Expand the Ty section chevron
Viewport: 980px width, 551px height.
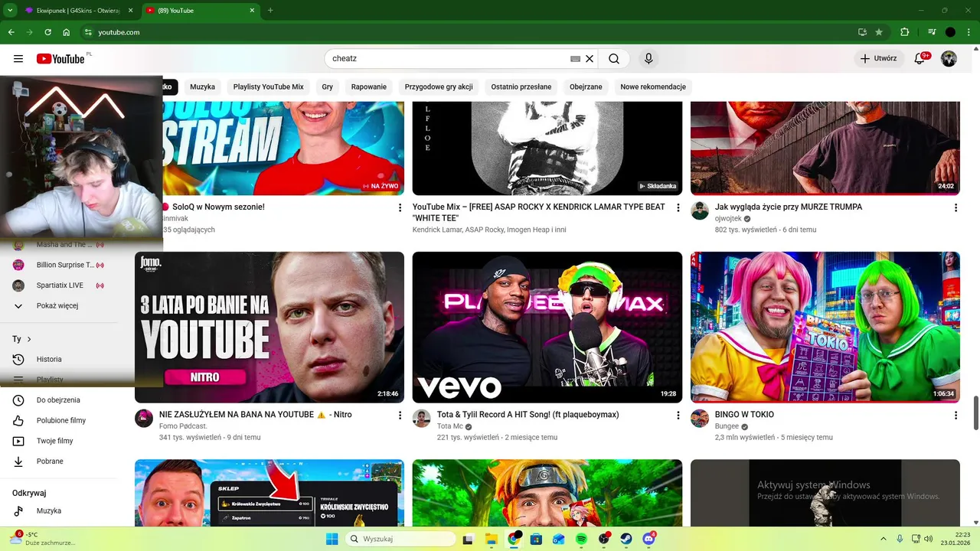click(x=29, y=339)
